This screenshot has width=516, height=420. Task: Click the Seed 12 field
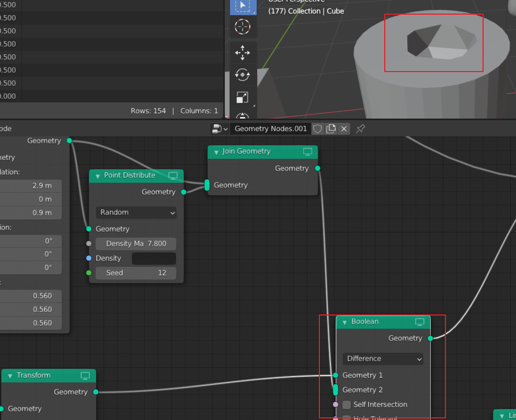pos(136,273)
